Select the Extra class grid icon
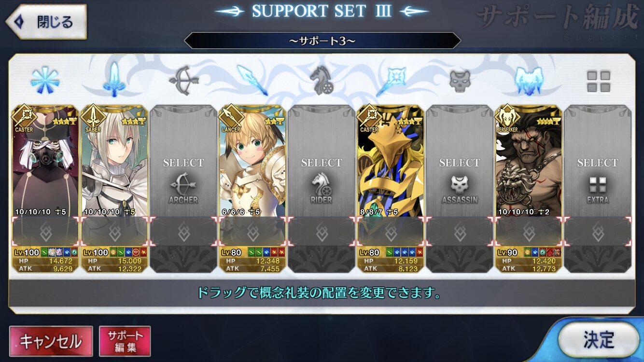644x362 pixels. (598, 82)
